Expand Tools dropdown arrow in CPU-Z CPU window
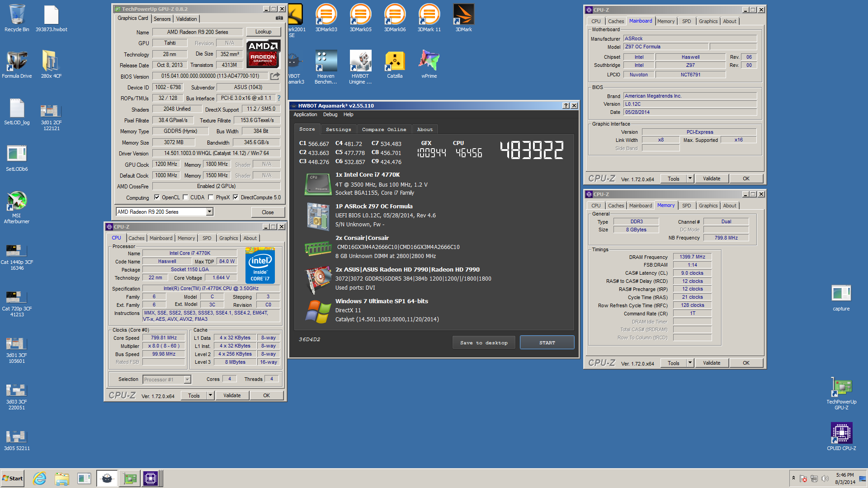868x488 pixels. [x=210, y=395]
